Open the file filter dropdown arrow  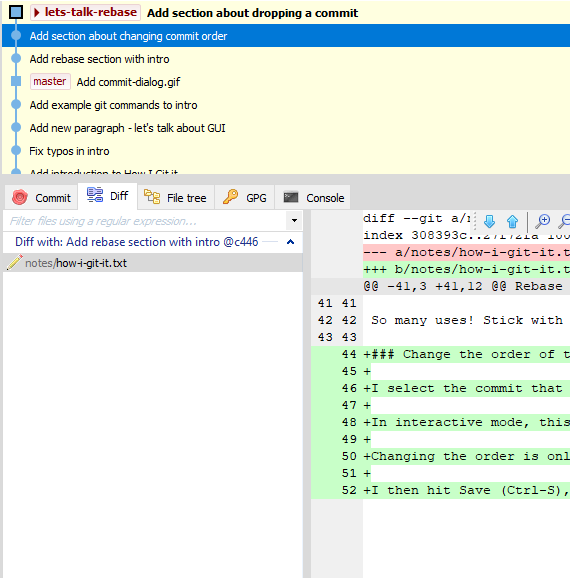click(x=294, y=221)
